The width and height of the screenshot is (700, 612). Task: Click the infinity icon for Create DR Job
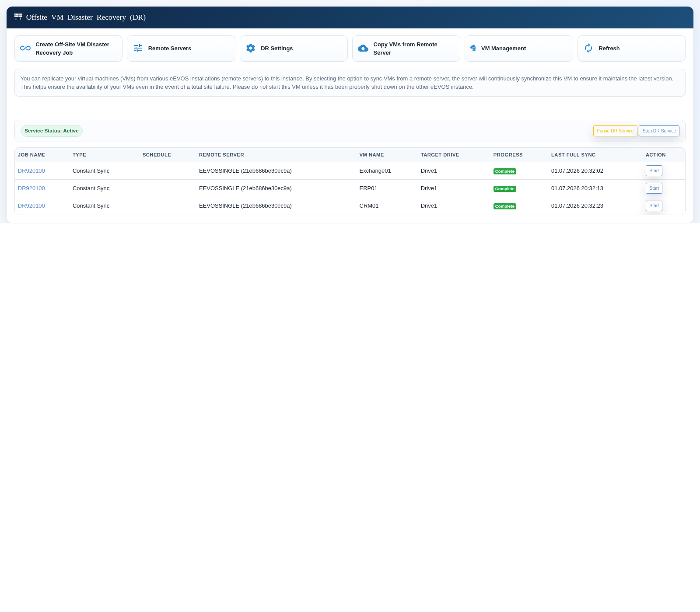point(25,49)
